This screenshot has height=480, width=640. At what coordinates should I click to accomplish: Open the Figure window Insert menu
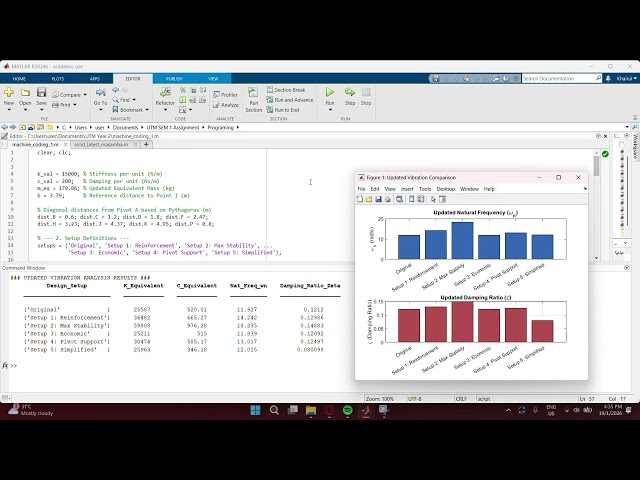(x=407, y=189)
